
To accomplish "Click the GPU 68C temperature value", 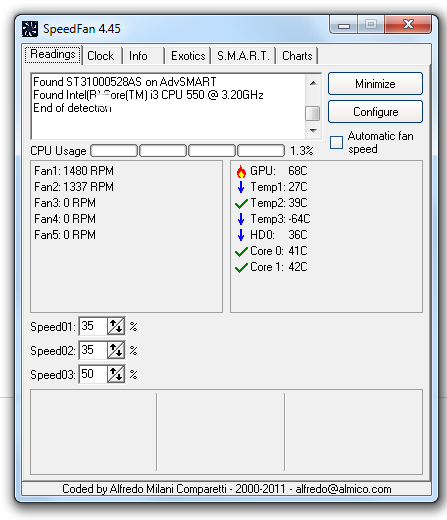I will click(x=298, y=171).
